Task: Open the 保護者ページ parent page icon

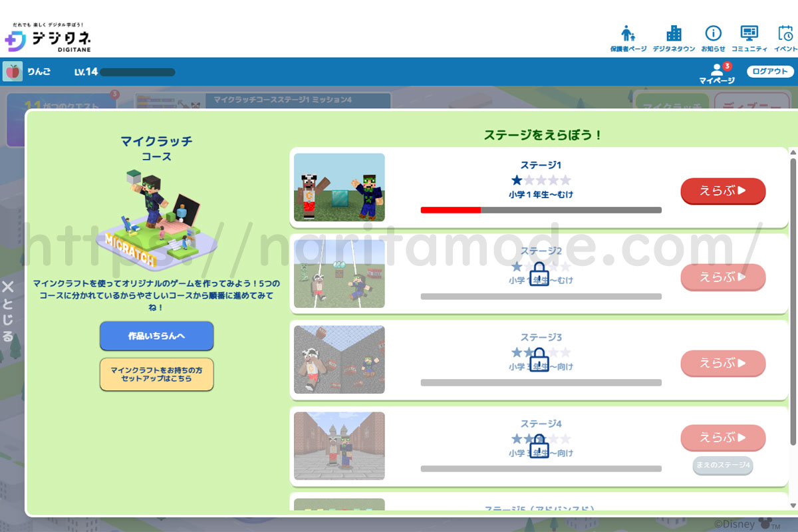Action: (628, 35)
